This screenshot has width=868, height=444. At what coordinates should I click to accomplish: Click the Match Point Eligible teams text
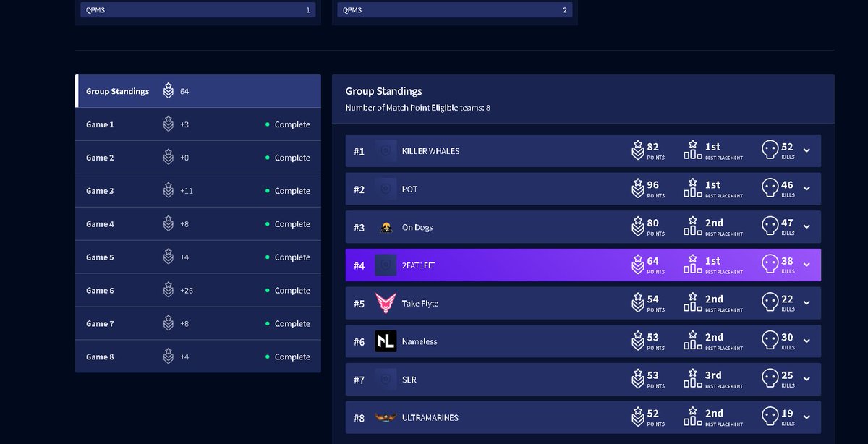418,108
